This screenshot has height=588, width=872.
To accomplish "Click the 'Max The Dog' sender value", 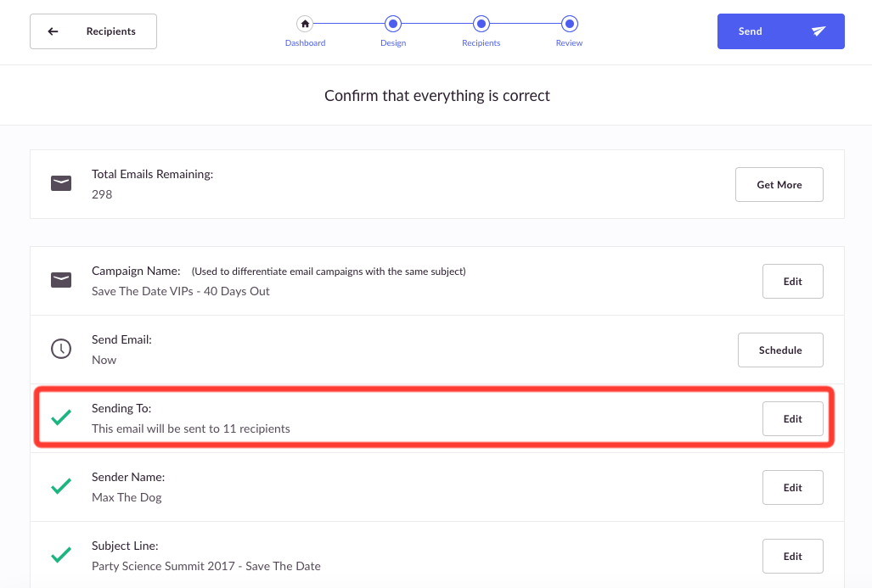I will pos(127,497).
